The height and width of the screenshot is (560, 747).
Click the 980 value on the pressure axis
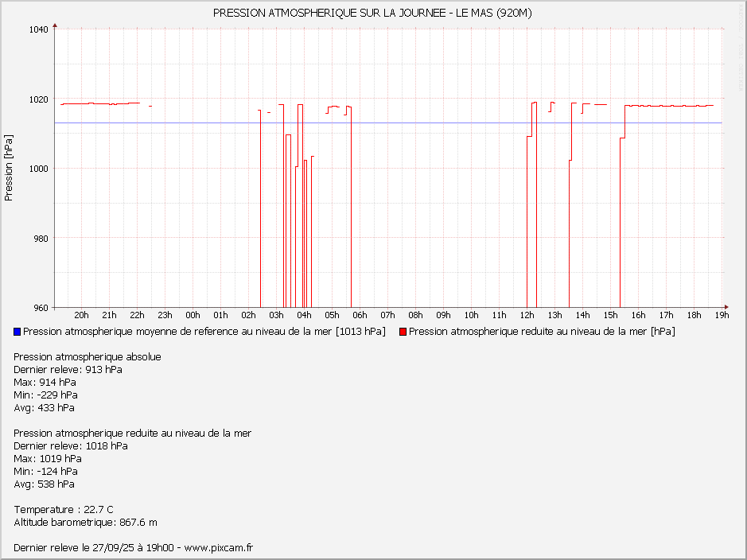click(x=41, y=239)
